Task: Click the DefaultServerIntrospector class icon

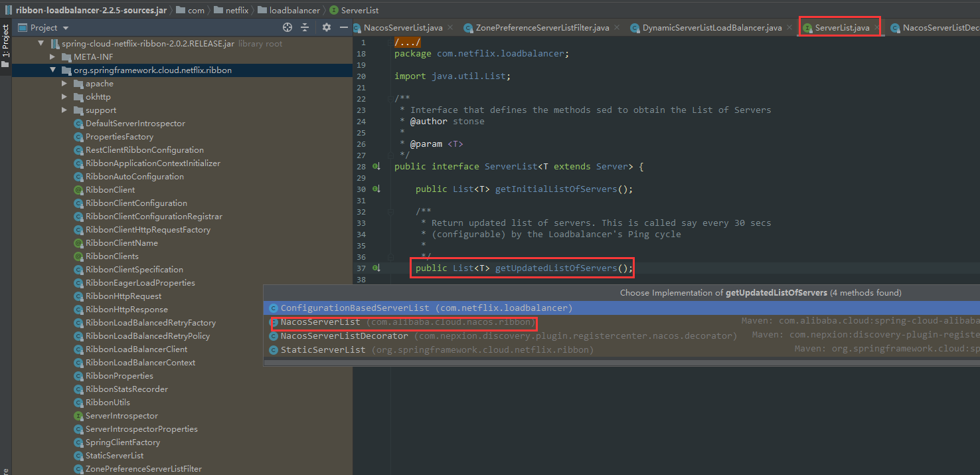Action: click(78, 124)
